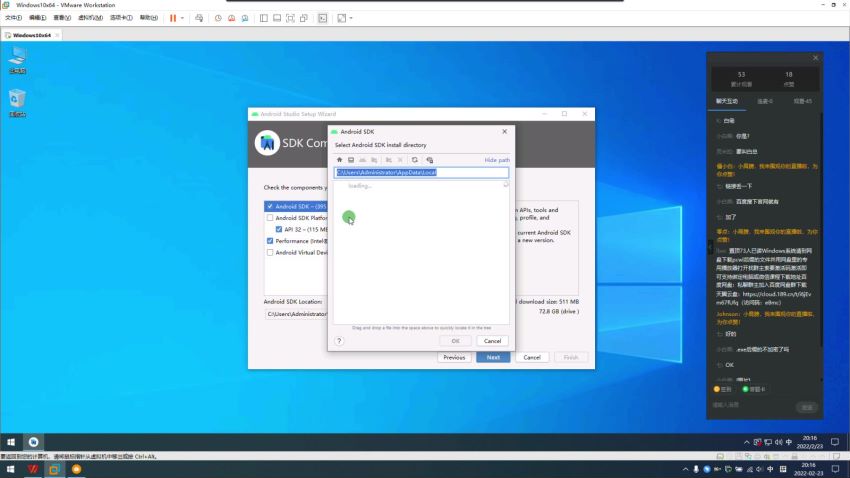This screenshot has width=850, height=478.
Task: Open snapshot manager icon in VMware toolbar
Action: [x=245, y=18]
